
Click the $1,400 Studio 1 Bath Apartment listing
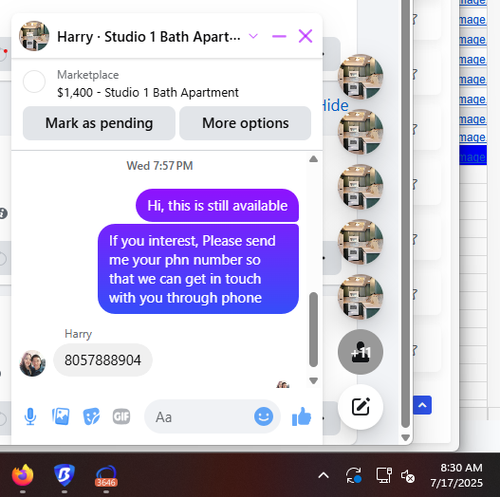pos(148,93)
